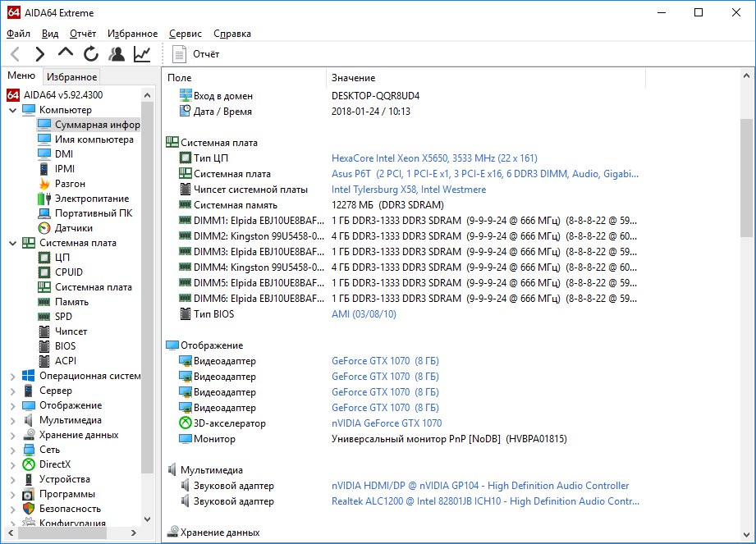Collapse the Системная плата tree node
The image size is (756, 544).
[x=12, y=243]
